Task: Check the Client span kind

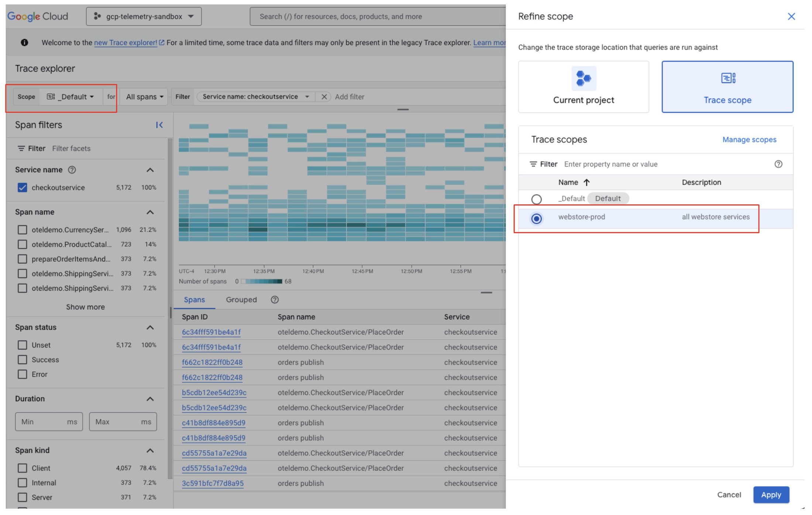Action: (22, 468)
